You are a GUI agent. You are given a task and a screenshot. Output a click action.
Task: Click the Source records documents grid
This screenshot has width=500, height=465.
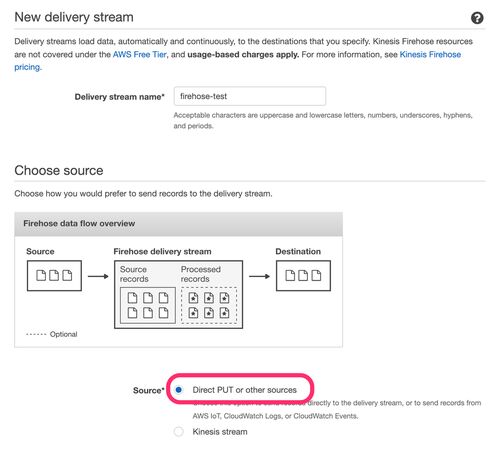(x=148, y=305)
